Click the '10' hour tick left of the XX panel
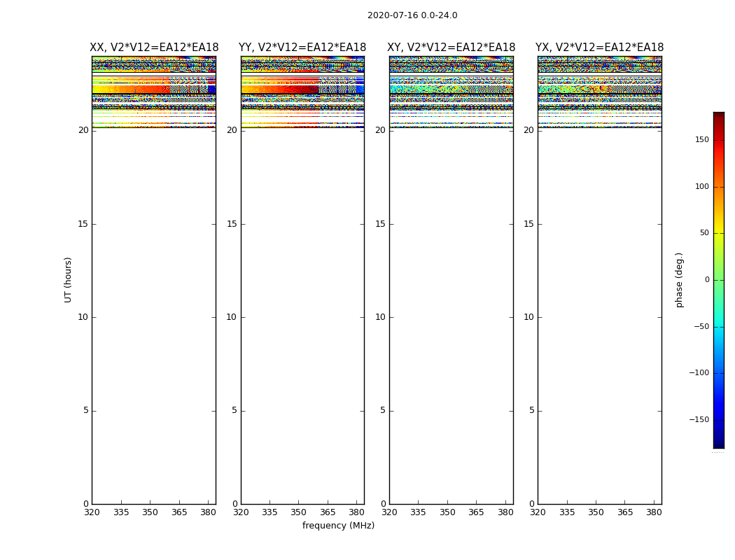Screen dimensions: 735x560 [83, 317]
